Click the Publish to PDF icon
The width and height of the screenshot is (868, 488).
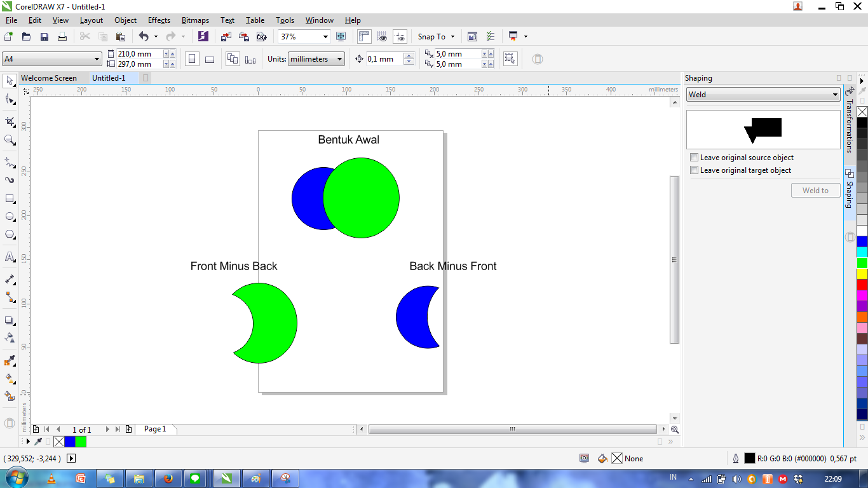pos(261,36)
